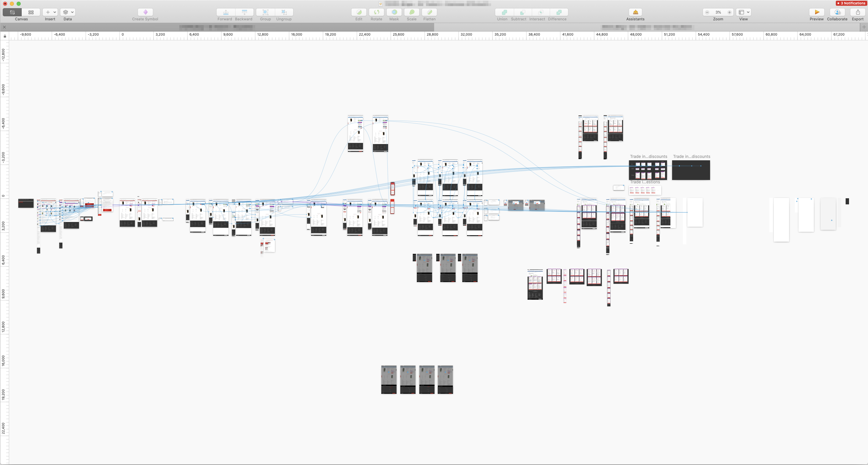Expand the Data dropdown
The width and height of the screenshot is (868, 465).
[x=67, y=12]
